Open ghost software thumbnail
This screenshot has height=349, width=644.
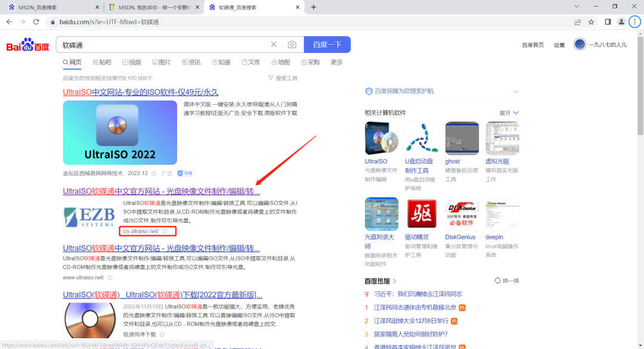pos(462,138)
